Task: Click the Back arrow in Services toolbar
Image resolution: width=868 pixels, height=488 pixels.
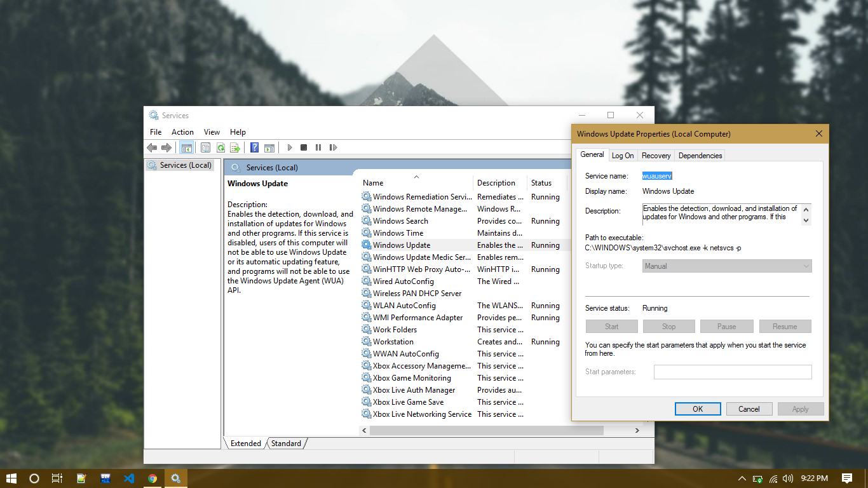Action: (x=152, y=147)
